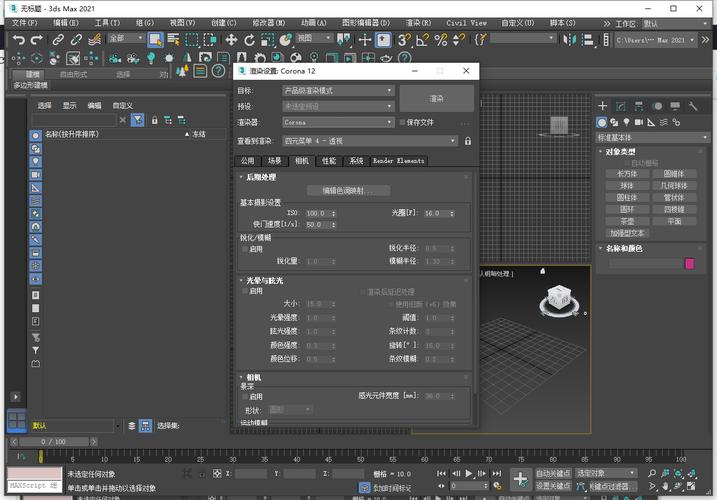Click the light bulb toolbar icon

pos(151,58)
